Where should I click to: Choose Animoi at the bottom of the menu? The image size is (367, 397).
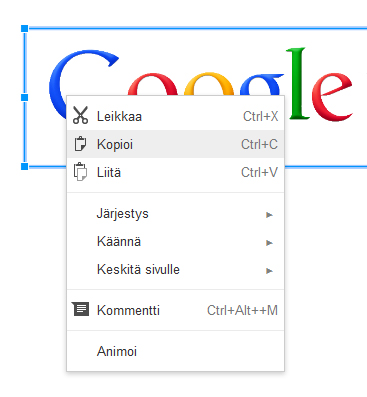176,351
